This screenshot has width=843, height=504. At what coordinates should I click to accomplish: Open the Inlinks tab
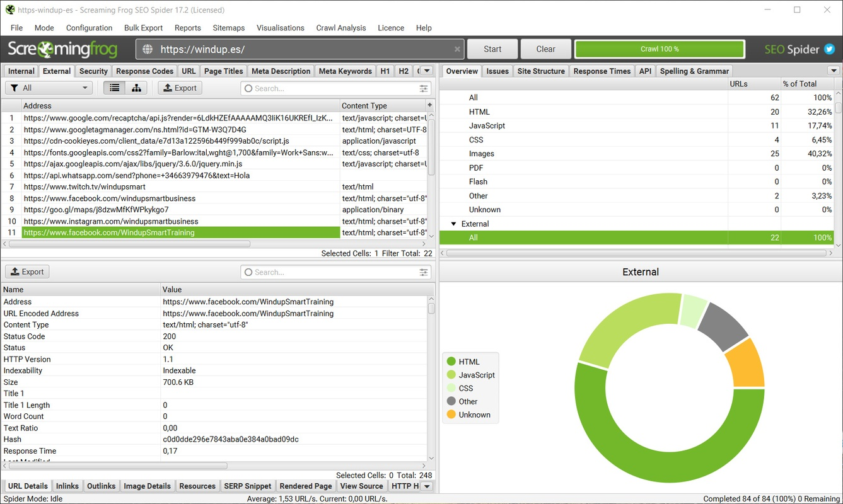(67, 486)
